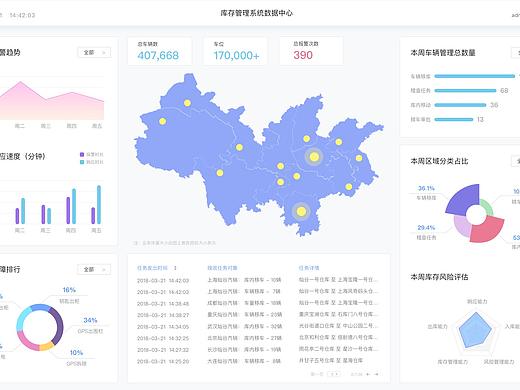
Task: Click the 16% label on fault donut chart
Action: tap(69, 290)
